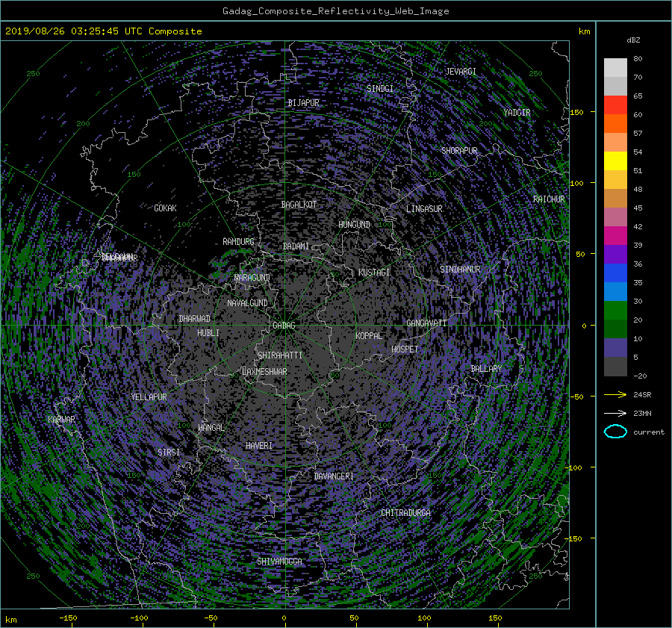Click the dBZ legend heading
Screen dimensions: 672x628
633,40
